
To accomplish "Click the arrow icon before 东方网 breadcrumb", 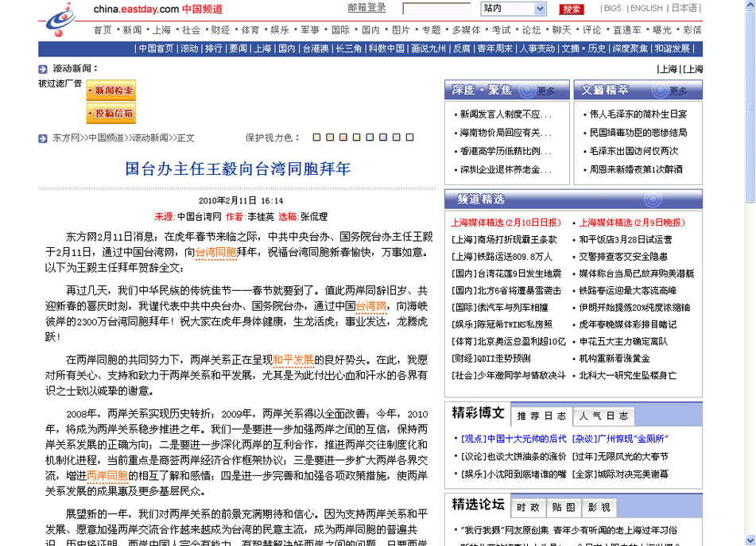I will (43, 138).
